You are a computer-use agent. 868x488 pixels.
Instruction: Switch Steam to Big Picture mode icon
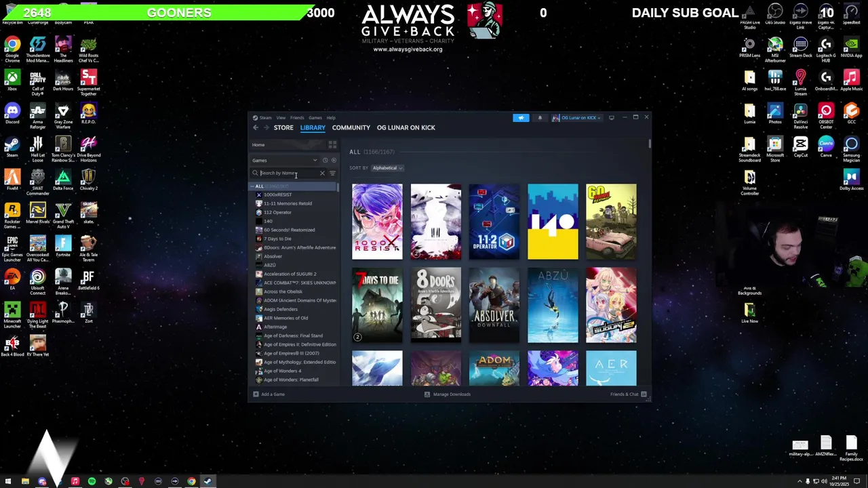[x=611, y=118]
